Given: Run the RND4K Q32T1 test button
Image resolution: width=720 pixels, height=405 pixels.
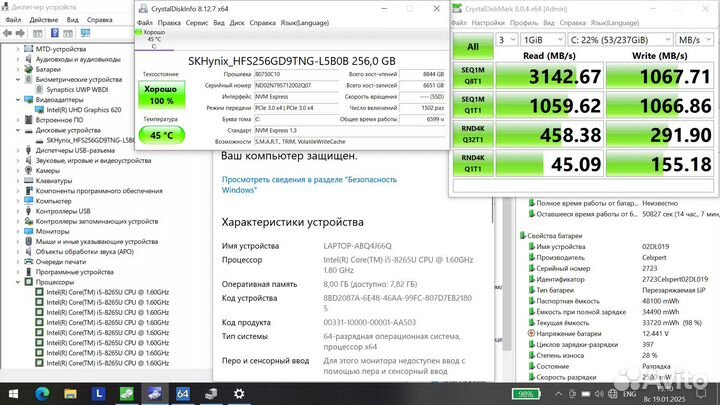Looking at the screenshot, I should point(473,134).
